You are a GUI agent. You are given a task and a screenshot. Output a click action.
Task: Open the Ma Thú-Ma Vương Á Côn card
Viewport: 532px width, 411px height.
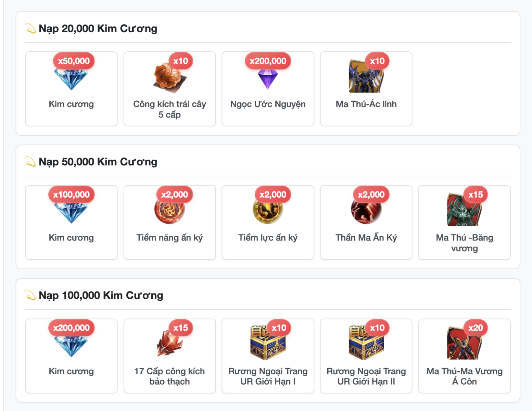[x=464, y=343]
